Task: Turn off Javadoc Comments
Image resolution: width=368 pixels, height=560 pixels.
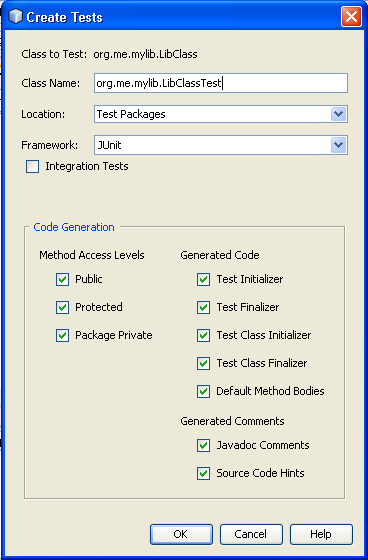Action: click(x=204, y=445)
